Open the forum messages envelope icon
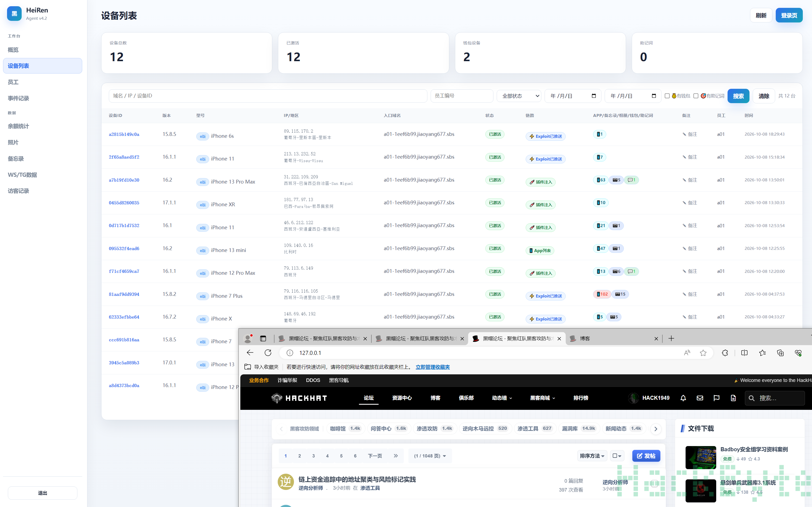This screenshot has height=507, width=812. coord(700,398)
